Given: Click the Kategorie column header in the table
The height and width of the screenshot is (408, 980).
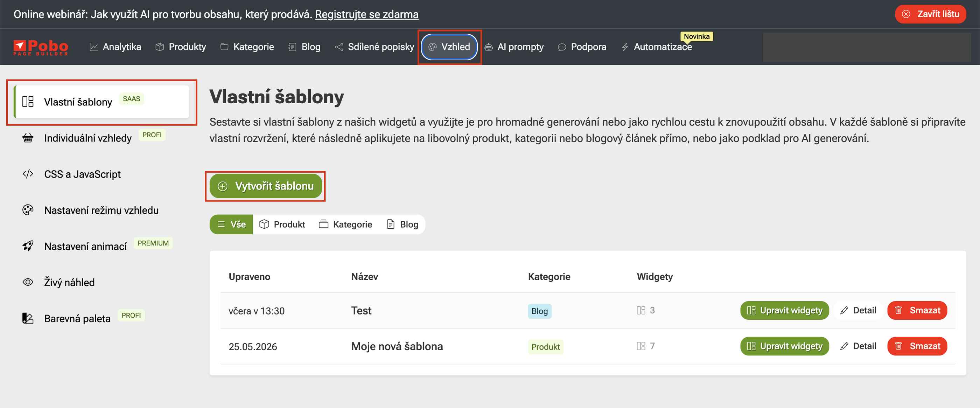Looking at the screenshot, I should (549, 277).
